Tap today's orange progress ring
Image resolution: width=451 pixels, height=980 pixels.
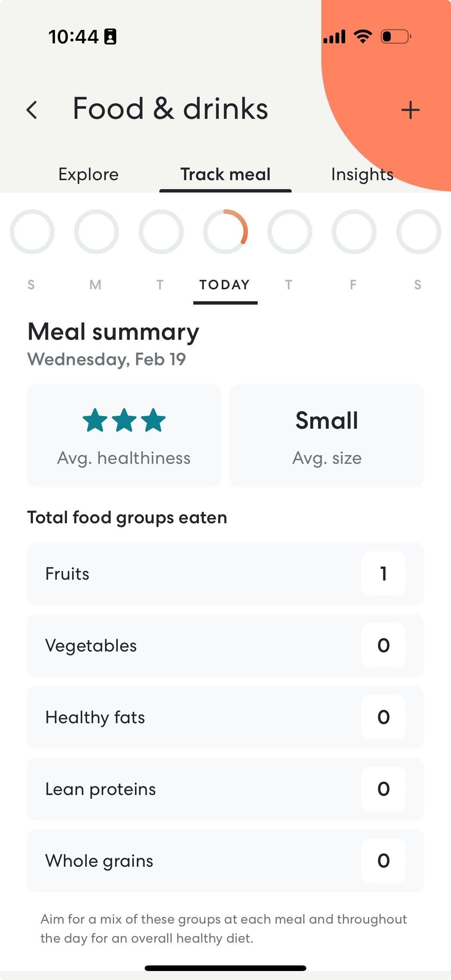tap(225, 231)
